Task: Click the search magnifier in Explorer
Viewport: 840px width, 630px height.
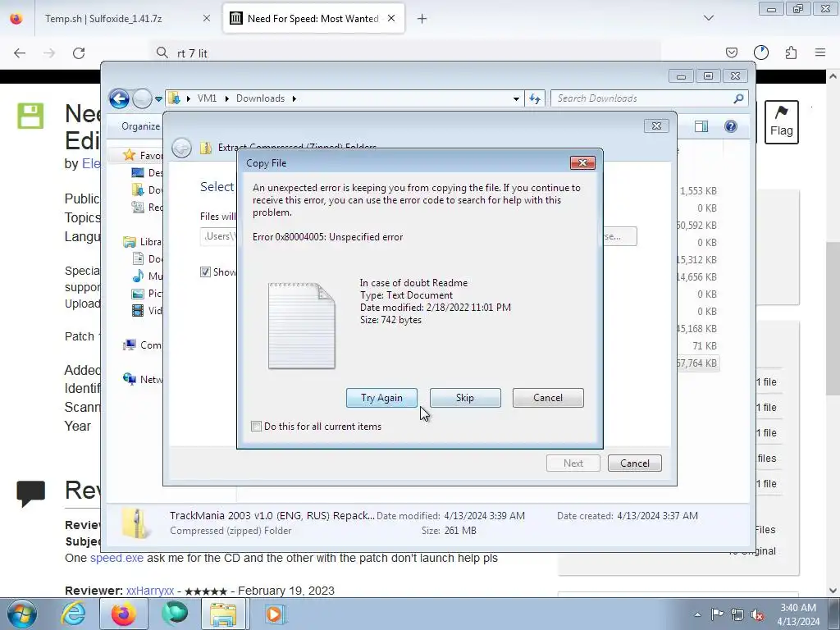Action: (x=739, y=98)
